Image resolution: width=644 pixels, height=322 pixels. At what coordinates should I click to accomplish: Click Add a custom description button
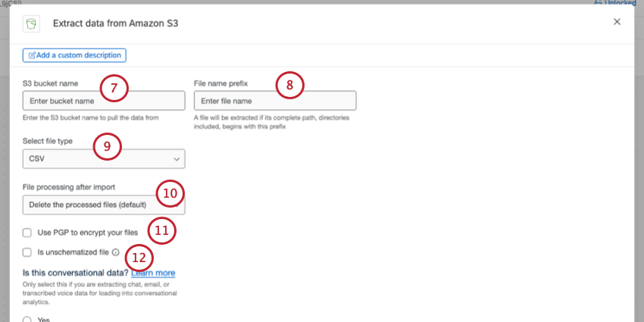(74, 55)
